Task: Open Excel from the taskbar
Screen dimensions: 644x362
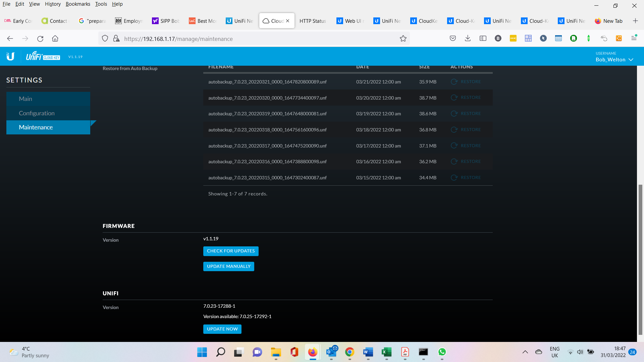Action: tap(386, 352)
